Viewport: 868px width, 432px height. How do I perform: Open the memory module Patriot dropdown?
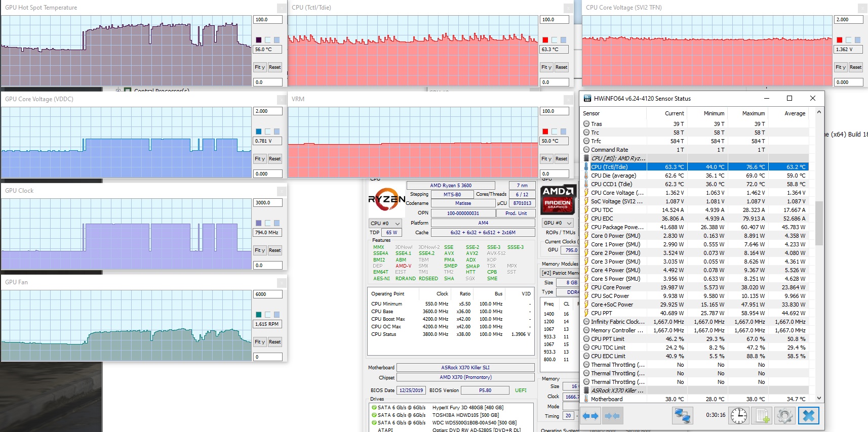(x=560, y=273)
